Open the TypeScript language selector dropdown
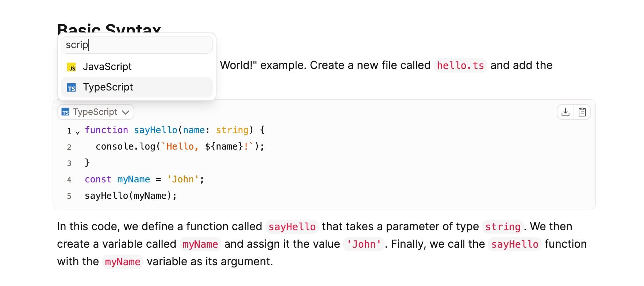 pyautogui.click(x=96, y=112)
